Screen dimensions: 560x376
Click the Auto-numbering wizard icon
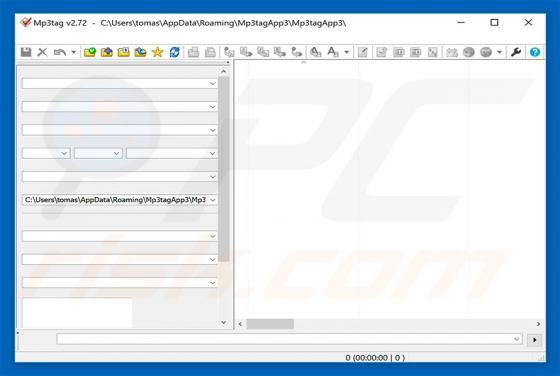tap(399, 52)
